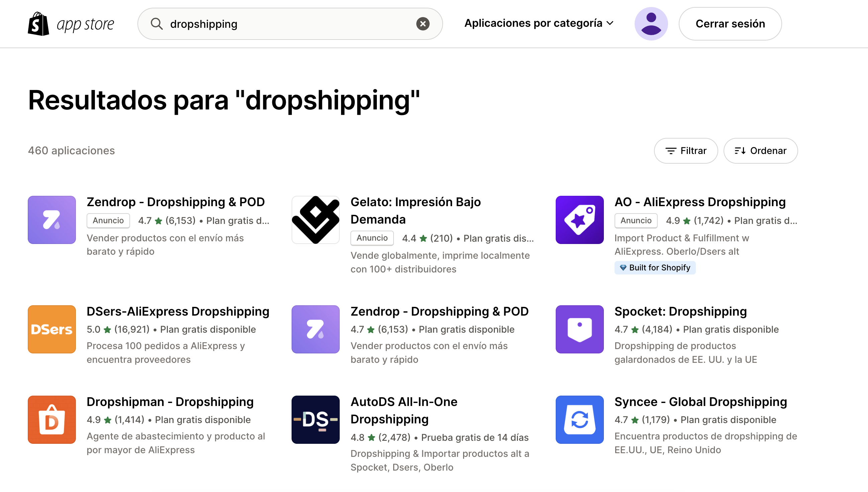Viewport: 868px width, 492px height.
Task: Open the AutoDS app icon
Action: pos(316,419)
